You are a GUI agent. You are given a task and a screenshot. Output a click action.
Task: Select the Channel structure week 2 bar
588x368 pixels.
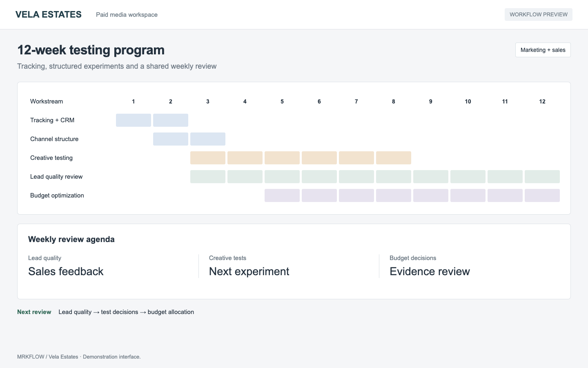(171, 139)
